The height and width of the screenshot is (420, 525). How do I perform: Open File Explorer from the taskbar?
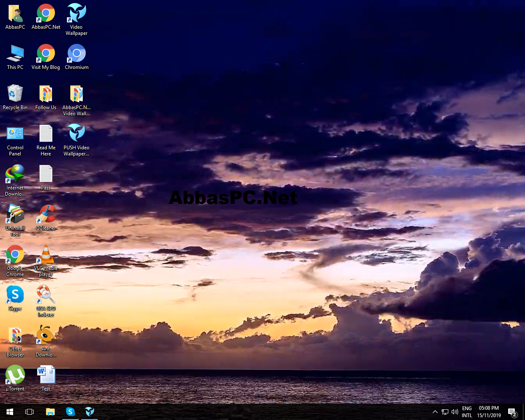click(50, 412)
